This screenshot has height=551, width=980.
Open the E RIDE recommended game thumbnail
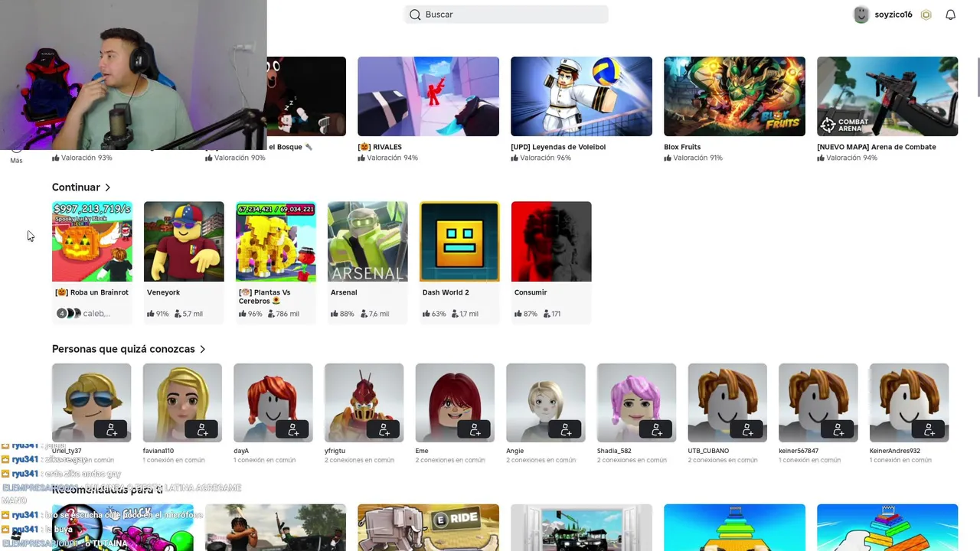[x=428, y=527]
